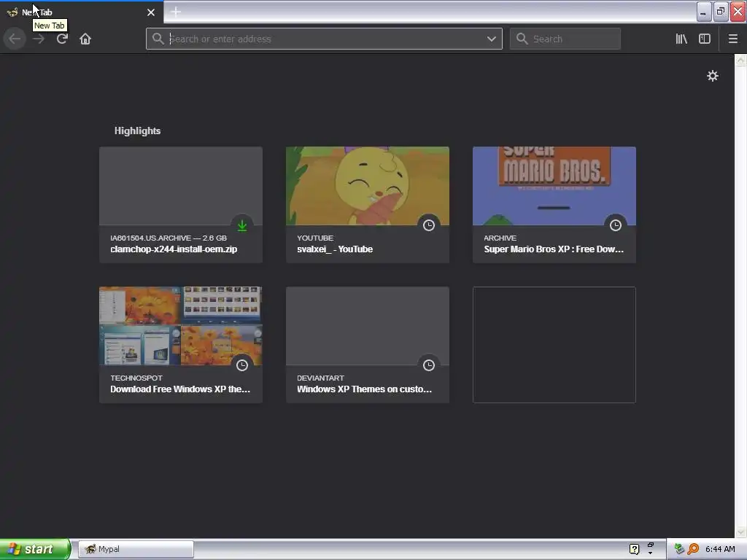Click the orange magnifier tray icon
Viewport: 747px width, 560px height.
pos(693,549)
